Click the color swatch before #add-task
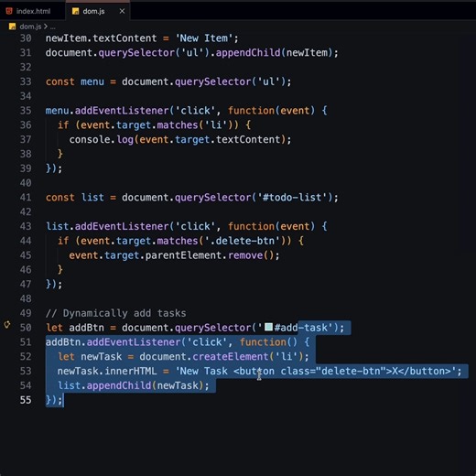The image size is (476, 476). [x=268, y=327]
